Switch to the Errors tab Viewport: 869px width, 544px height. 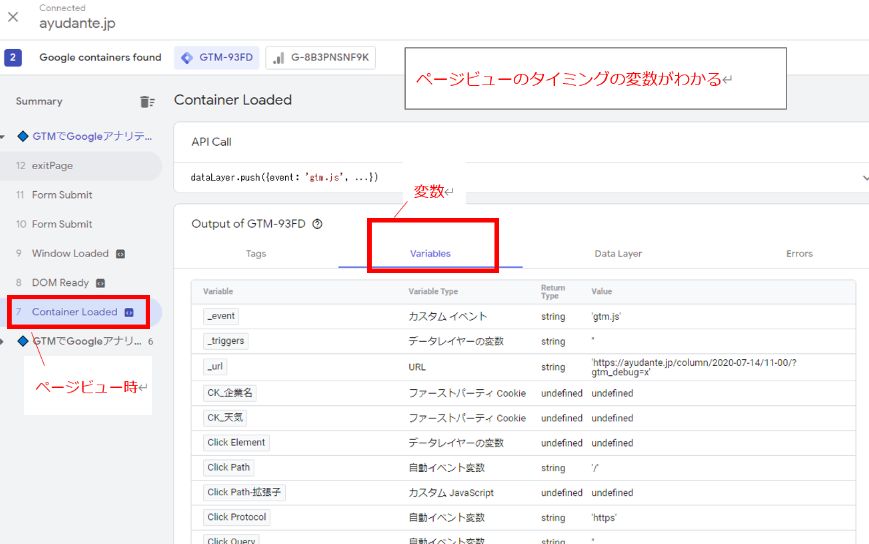click(799, 254)
